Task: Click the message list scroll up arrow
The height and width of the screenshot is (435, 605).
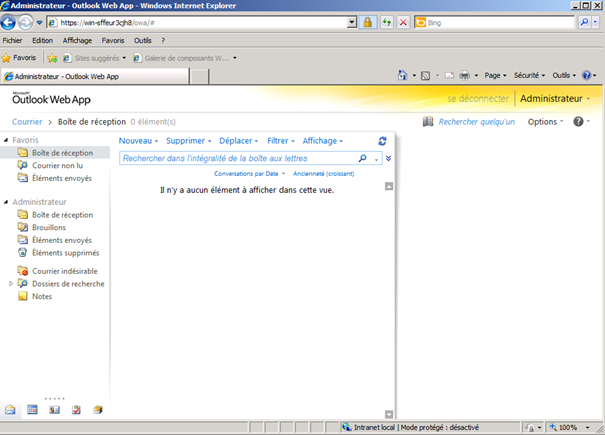Action: pyautogui.click(x=389, y=186)
